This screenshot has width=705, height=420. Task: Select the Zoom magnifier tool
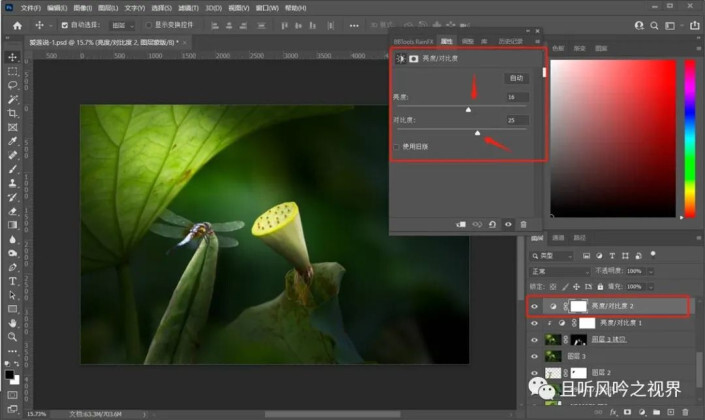pos(12,337)
